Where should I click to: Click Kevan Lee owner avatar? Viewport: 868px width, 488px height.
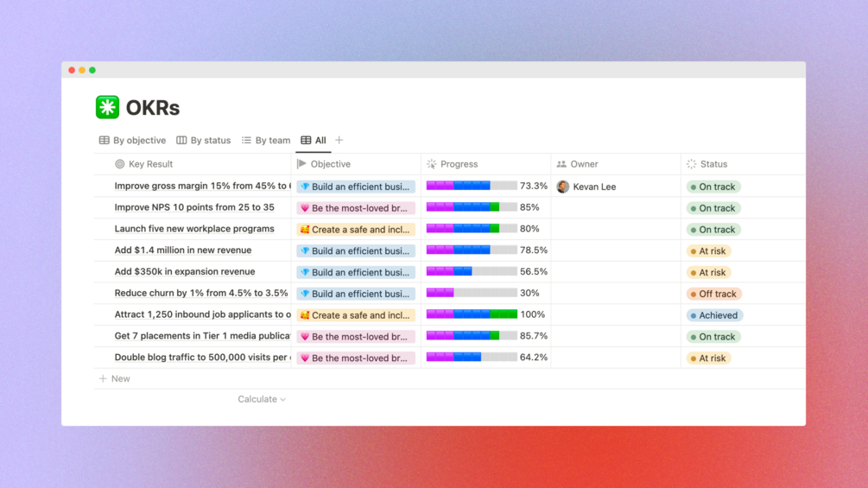[563, 187]
